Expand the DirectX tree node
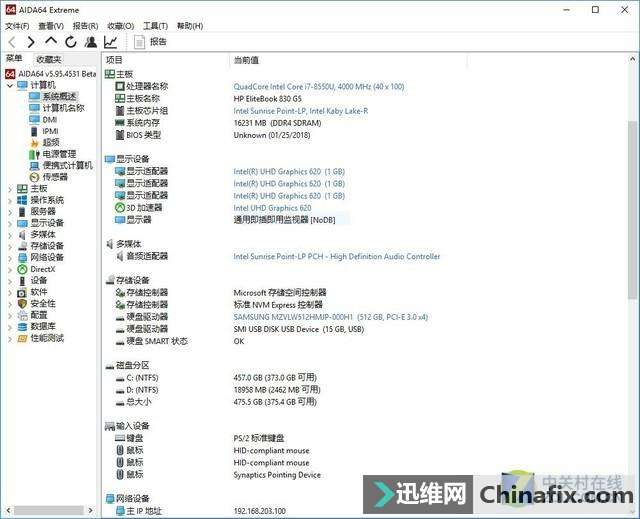Image resolution: width=640 pixels, height=519 pixels. pos(10,269)
